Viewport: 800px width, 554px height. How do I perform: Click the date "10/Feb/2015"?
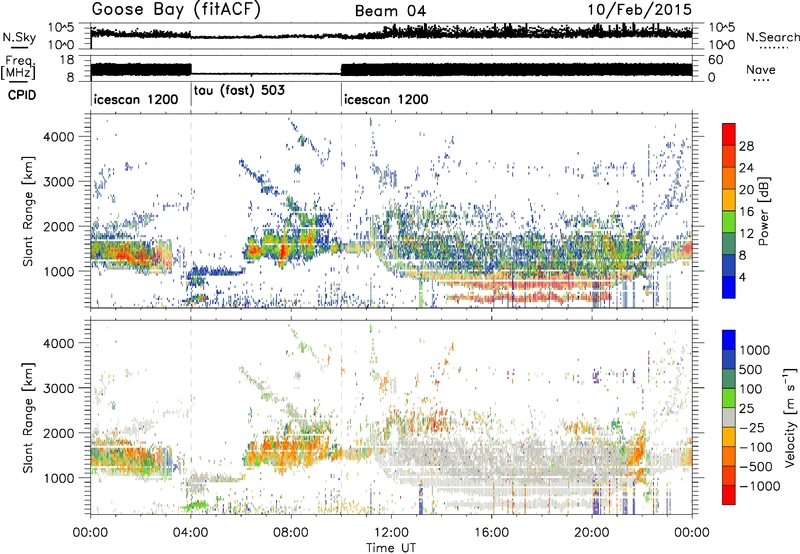click(639, 10)
